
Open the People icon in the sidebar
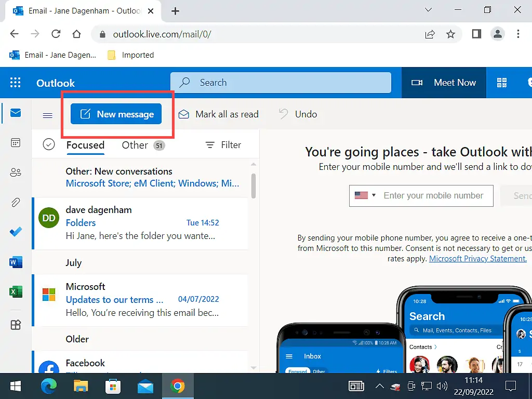tap(15, 172)
